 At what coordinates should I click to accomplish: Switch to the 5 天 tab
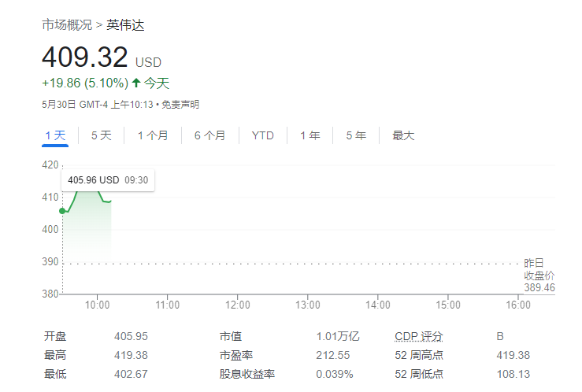pyautogui.click(x=101, y=135)
